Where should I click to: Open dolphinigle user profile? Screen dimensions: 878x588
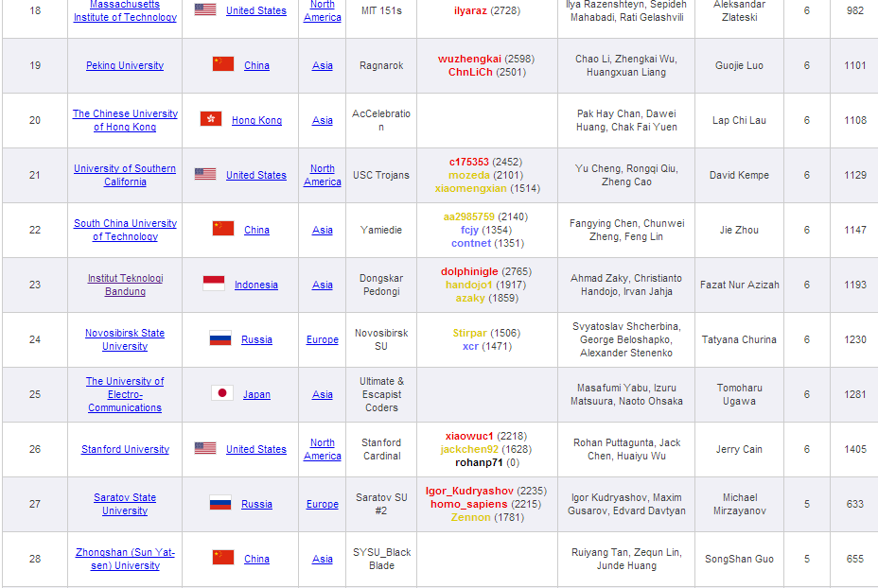(x=469, y=271)
